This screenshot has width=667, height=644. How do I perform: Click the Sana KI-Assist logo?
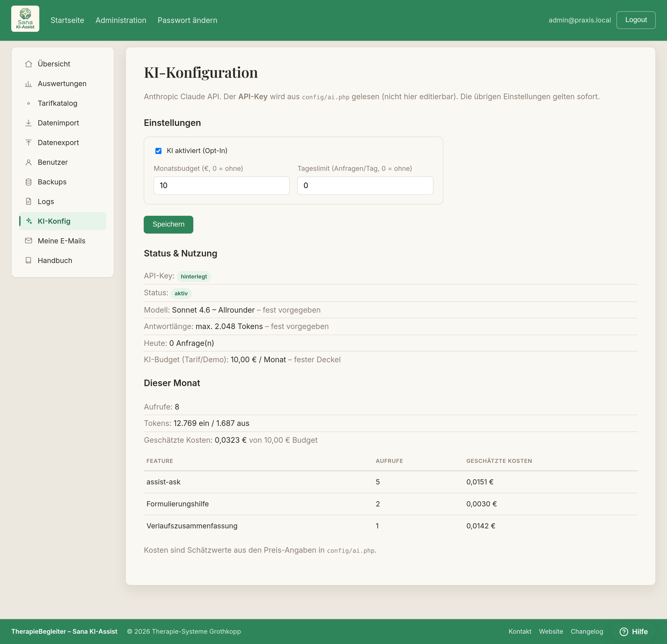click(x=25, y=19)
